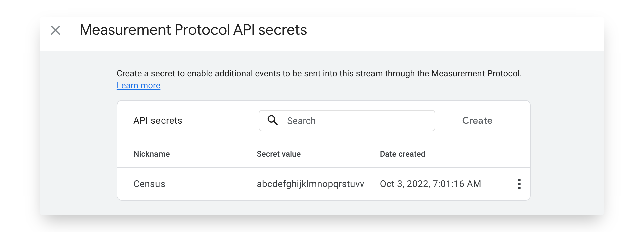Click the magnifying glass search icon
The image size is (644, 232).
(273, 120)
